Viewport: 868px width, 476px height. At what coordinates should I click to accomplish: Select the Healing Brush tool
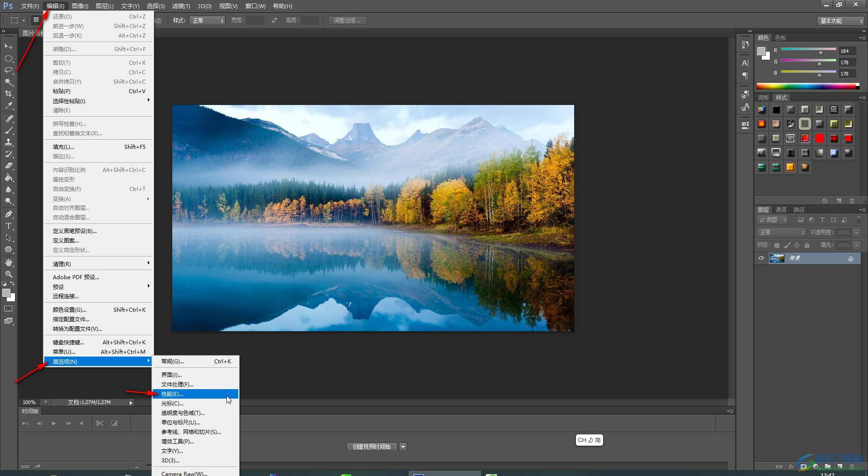[9, 119]
